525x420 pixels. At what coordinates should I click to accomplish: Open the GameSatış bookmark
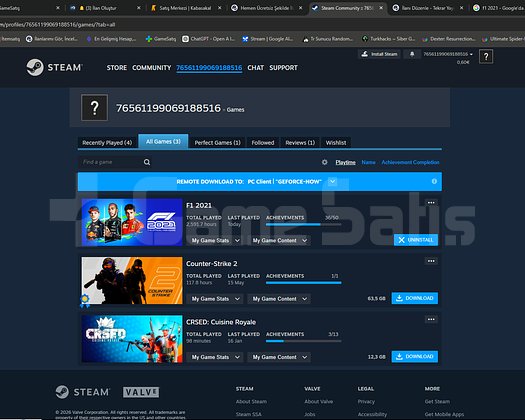[x=161, y=39]
